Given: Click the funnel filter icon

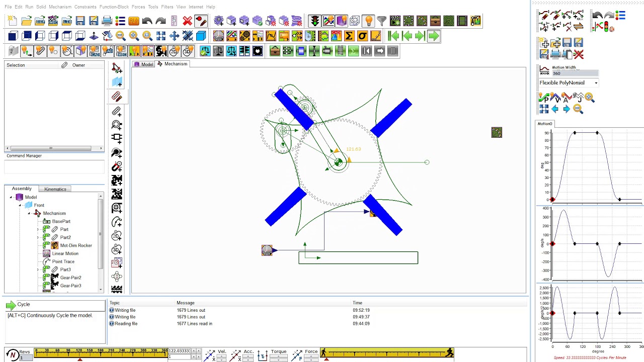Looking at the screenshot, I should (381, 21).
